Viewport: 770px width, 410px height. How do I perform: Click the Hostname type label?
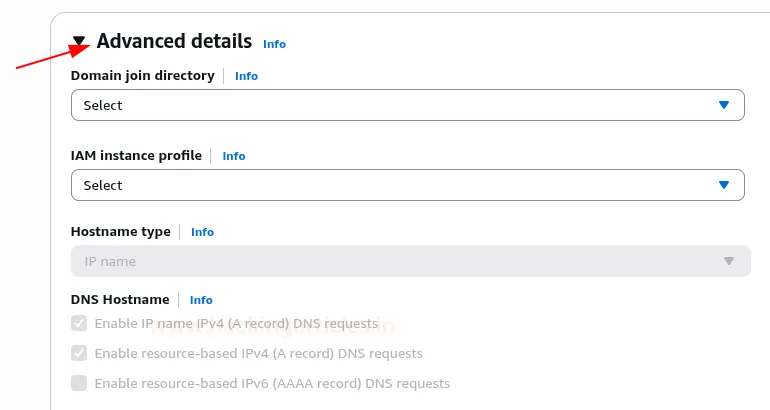click(120, 231)
